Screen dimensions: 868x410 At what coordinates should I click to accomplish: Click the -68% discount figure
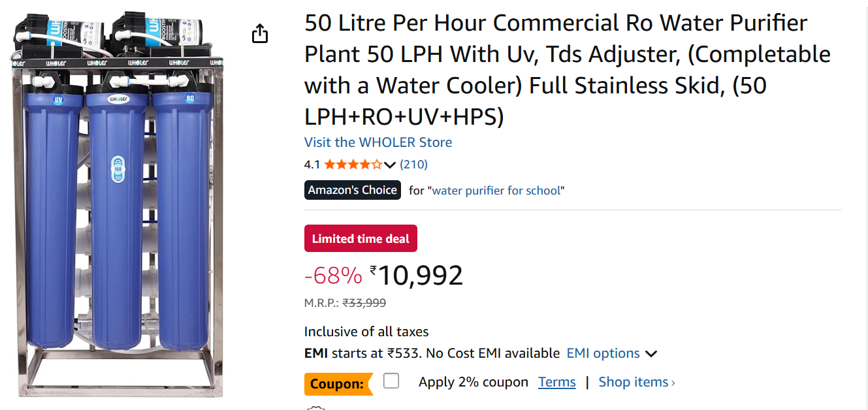(x=333, y=276)
